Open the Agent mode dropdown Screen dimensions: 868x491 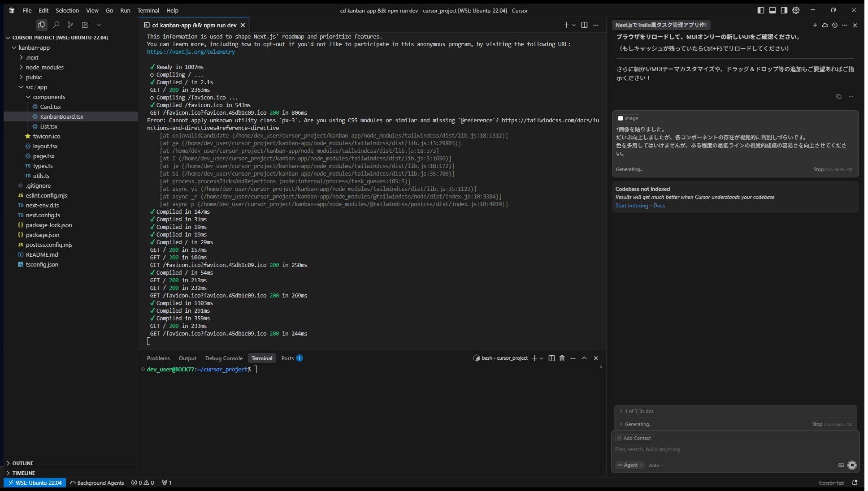[630, 465]
